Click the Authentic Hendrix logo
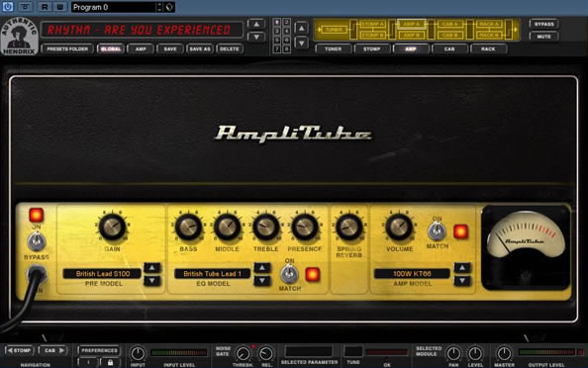The height and width of the screenshot is (368, 588). [19, 37]
